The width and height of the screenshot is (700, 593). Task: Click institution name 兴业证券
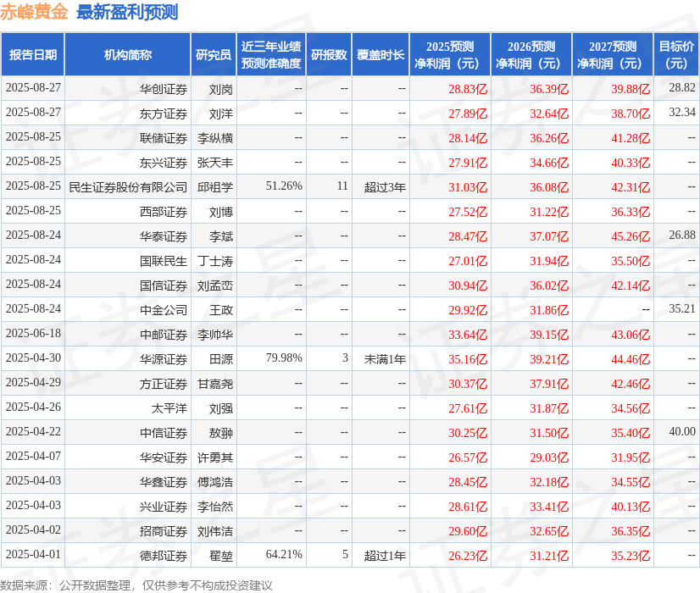pos(164,507)
